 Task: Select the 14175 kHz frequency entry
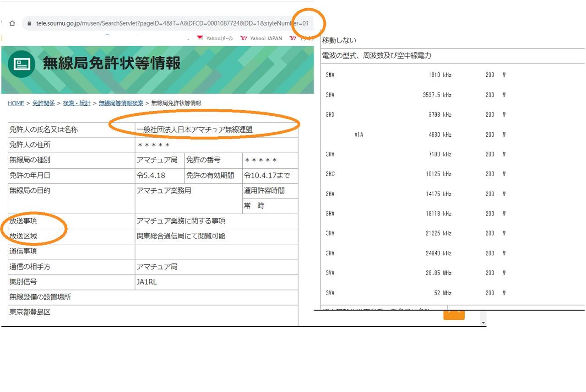pyautogui.click(x=439, y=194)
